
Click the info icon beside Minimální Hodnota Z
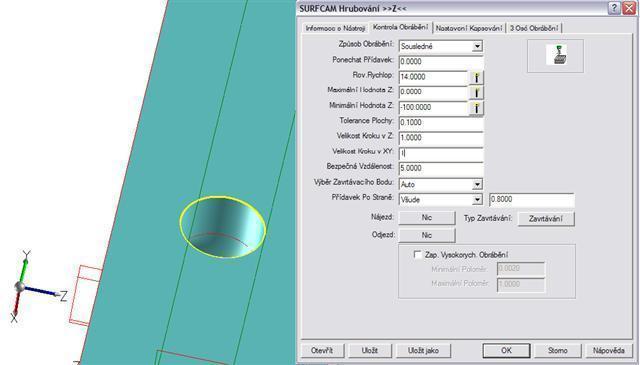click(x=476, y=108)
